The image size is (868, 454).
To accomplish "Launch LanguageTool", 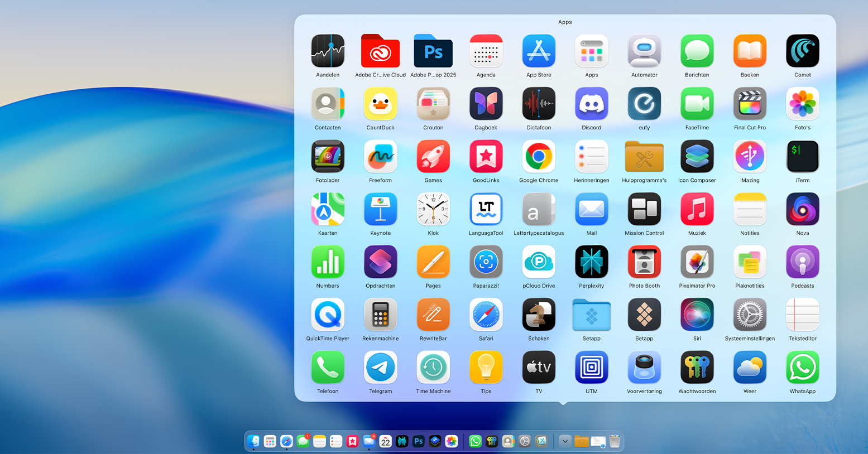I will tap(486, 209).
